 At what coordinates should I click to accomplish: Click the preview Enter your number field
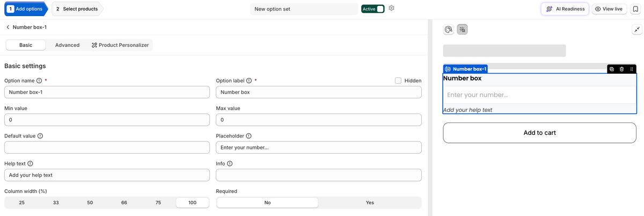pos(539,95)
